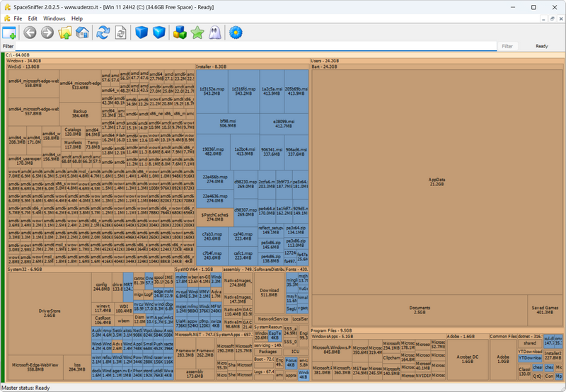Select the DriverStore 2.6GB block
Screen dimensions: 566x392
point(50,313)
